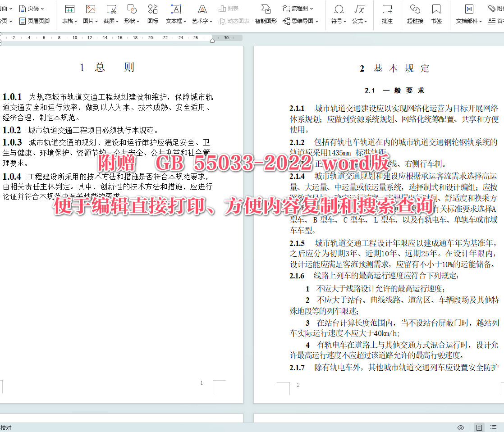The width and height of the screenshot is (504, 432).
Task: Click the 校对 proofread button
Action: (x=6, y=427)
